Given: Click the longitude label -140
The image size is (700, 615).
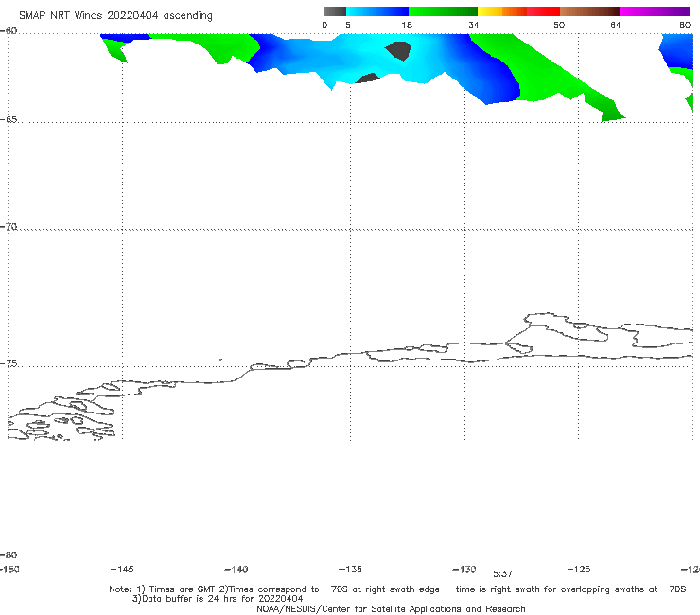Looking at the screenshot, I should point(236,570).
